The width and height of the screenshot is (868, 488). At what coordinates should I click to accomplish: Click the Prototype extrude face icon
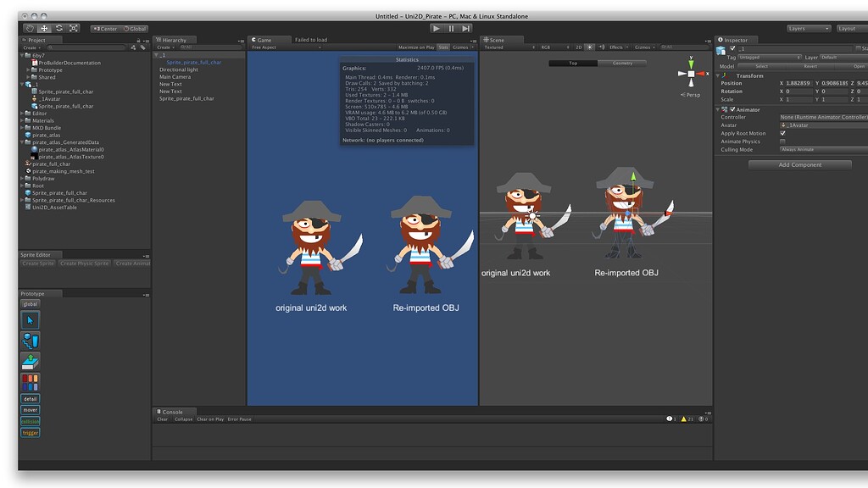(30, 360)
